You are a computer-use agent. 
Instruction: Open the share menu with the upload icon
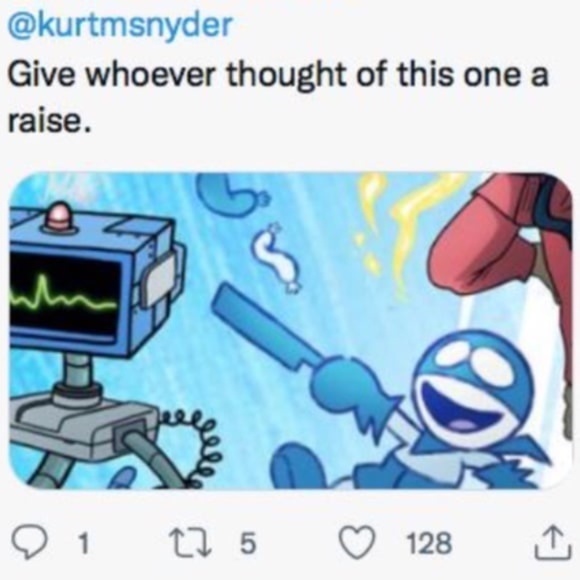point(553,542)
